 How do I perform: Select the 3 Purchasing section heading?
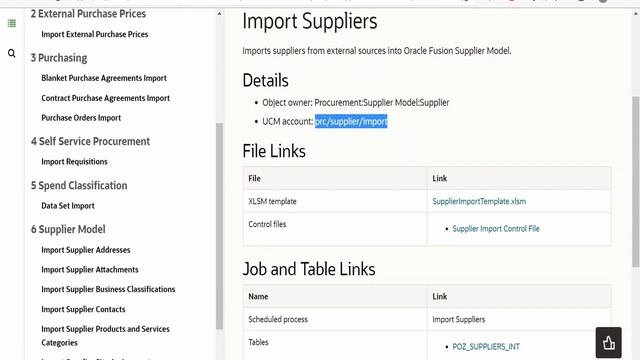click(x=59, y=58)
